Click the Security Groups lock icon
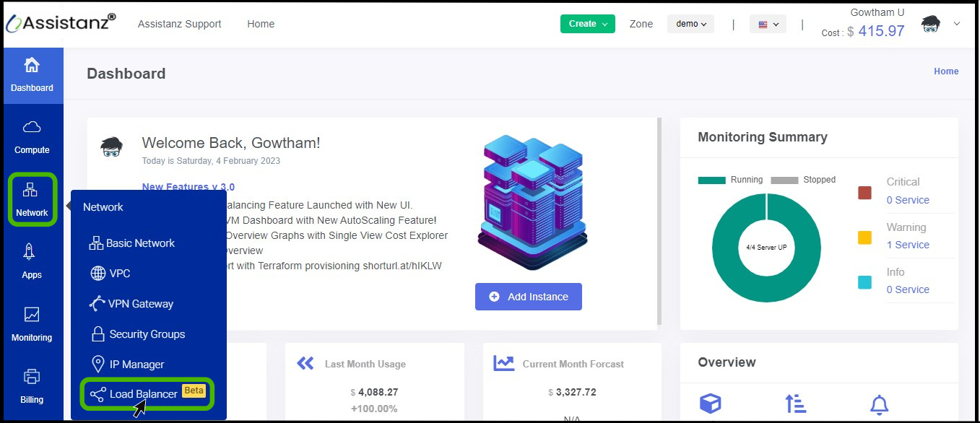 pyautogui.click(x=98, y=334)
